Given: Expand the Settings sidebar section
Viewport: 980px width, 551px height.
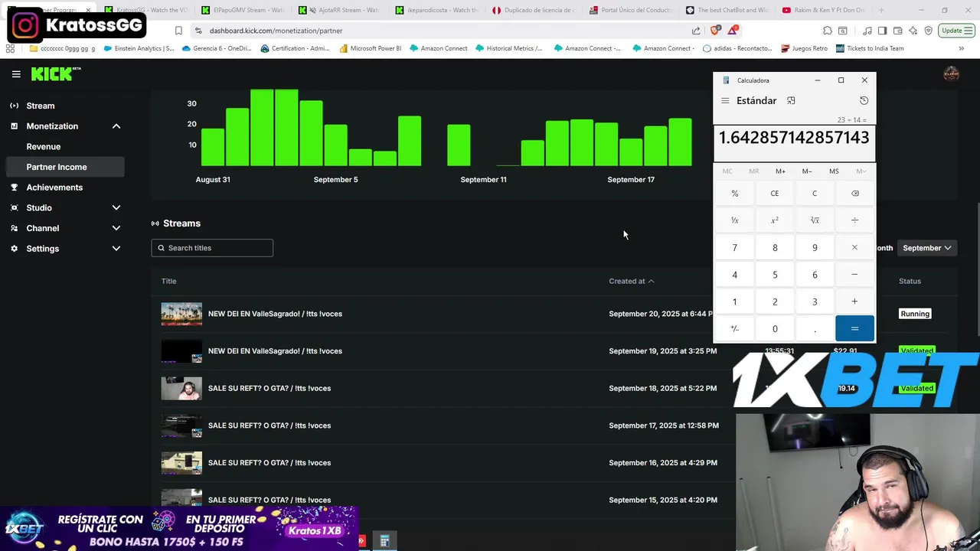Looking at the screenshot, I should (116, 249).
